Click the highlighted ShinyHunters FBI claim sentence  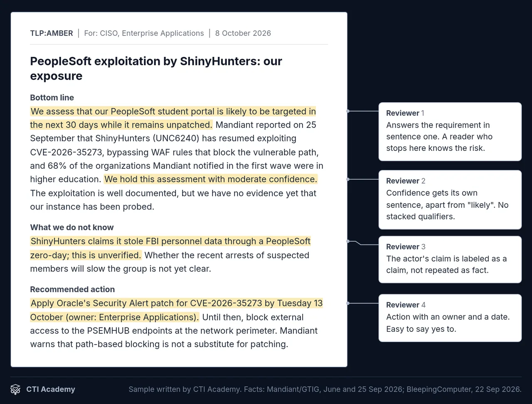(x=170, y=248)
